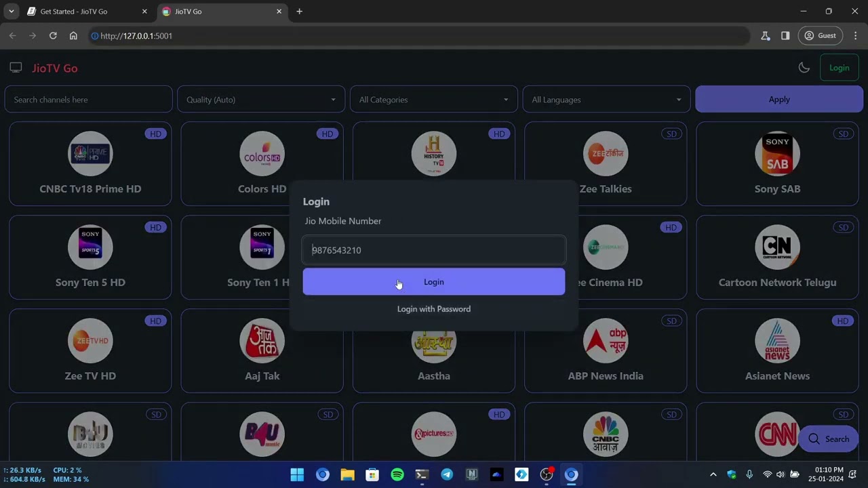Open a new browser tab
The height and width of the screenshot is (488, 868).
299,12
